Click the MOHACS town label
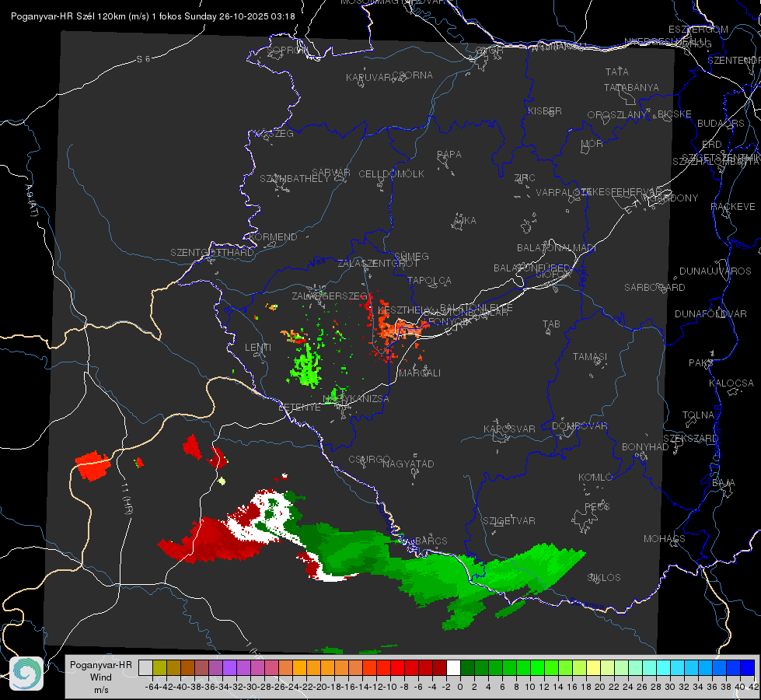 coord(665,539)
